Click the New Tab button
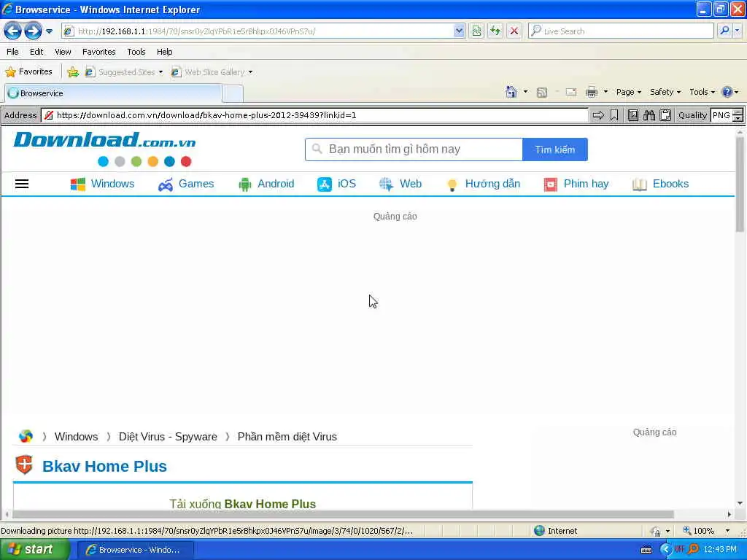747x560 pixels. 233,94
